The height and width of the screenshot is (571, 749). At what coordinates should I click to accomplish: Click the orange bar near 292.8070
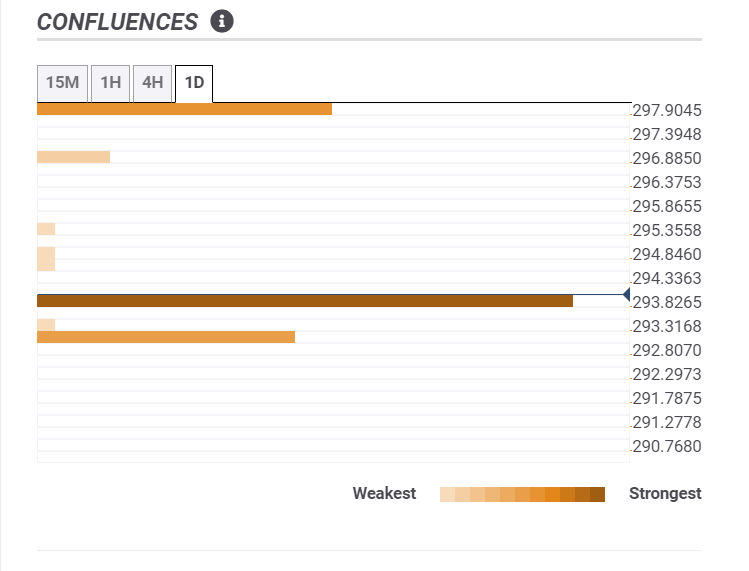click(x=165, y=337)
